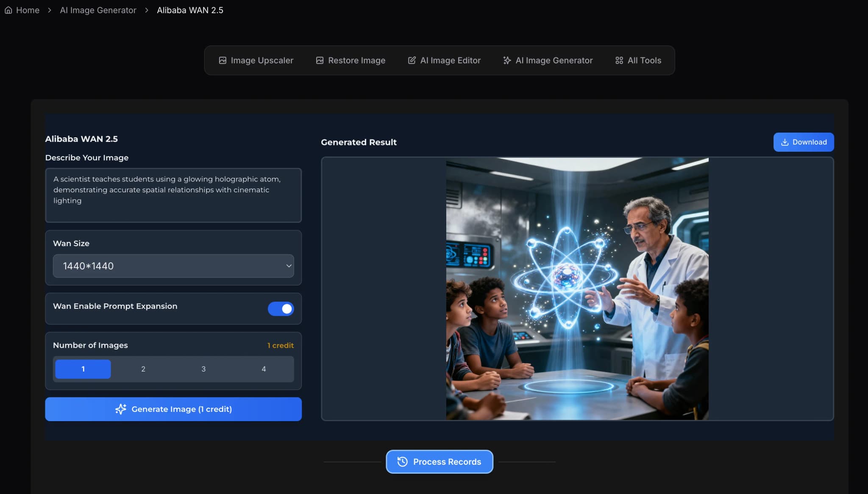
Task: Click the download arrow icon
Action: pos(785,142)
